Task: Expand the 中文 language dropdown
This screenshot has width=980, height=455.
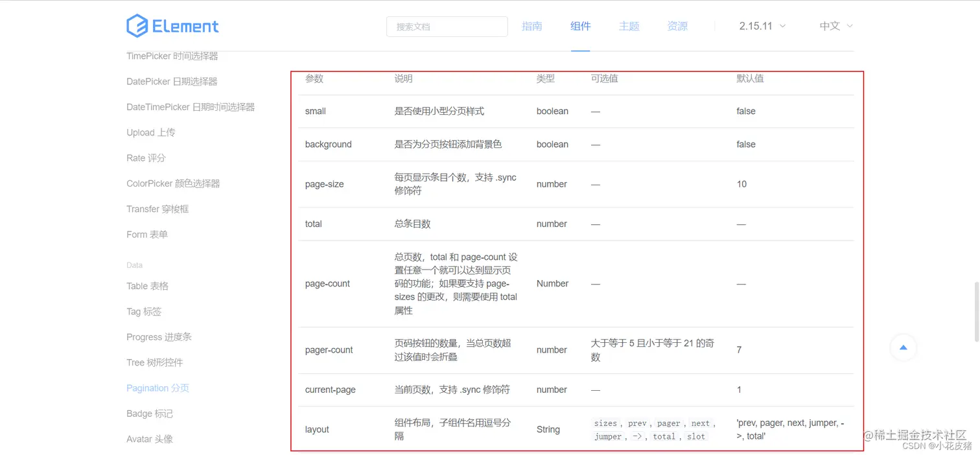Action: tap(836, 26)
